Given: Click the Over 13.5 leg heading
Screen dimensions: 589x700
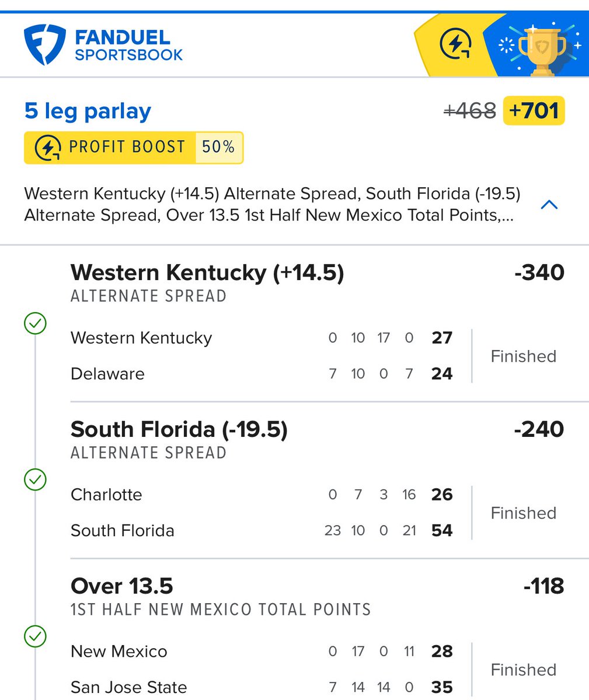Looking at the screenshot, I should point(122,586).
